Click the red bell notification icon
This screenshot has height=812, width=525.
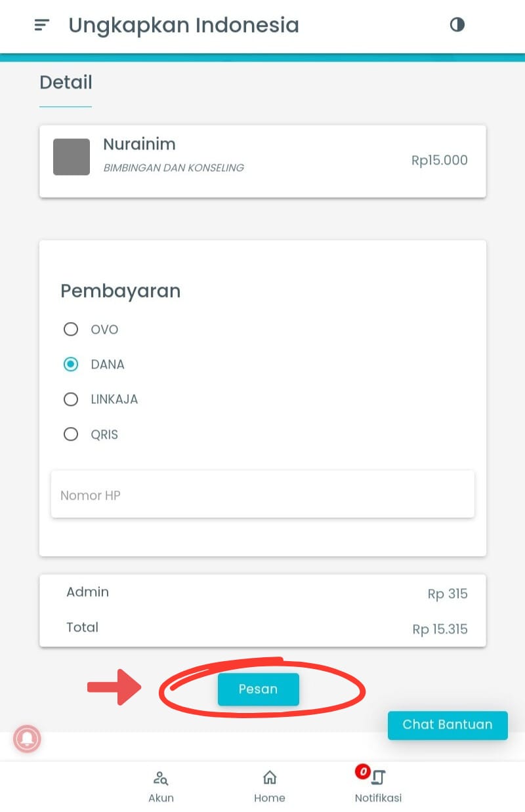pyautogui.click(x=27, y=739)
